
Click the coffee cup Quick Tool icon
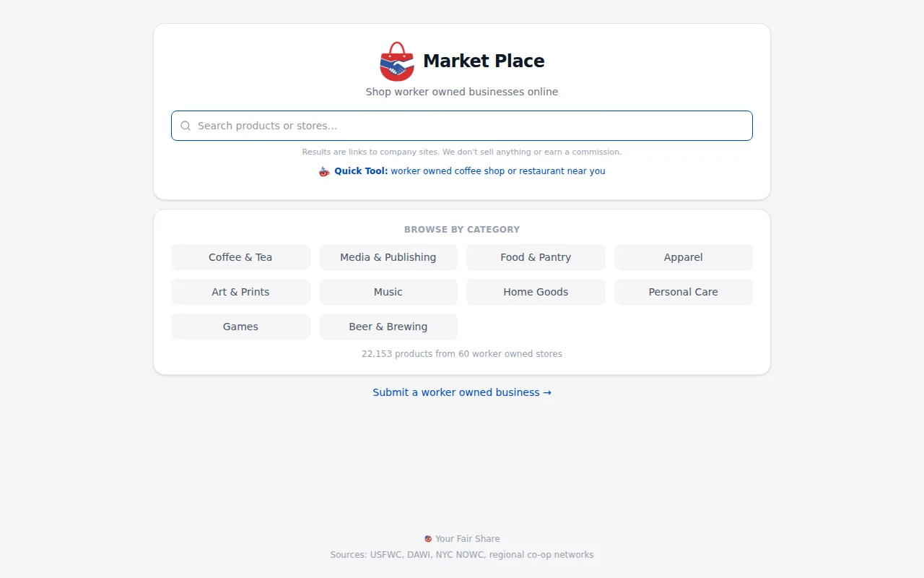[324, 171]
